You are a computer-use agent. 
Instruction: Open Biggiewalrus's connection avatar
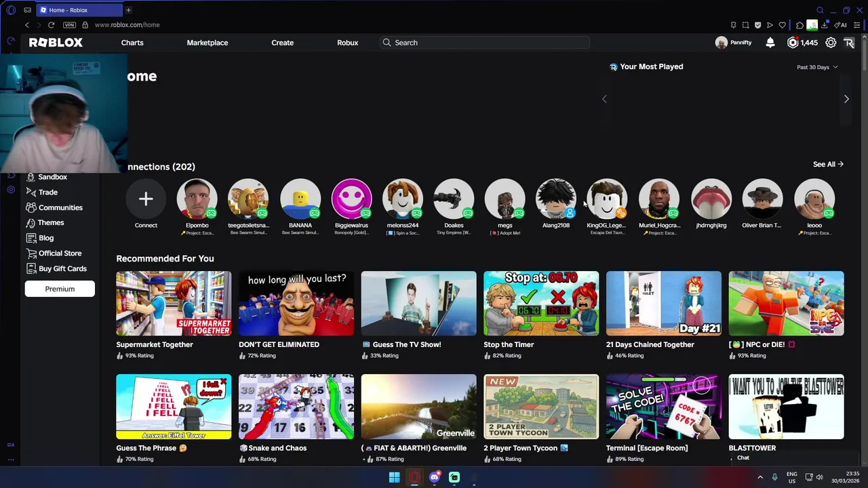click(x=351, y=199)
